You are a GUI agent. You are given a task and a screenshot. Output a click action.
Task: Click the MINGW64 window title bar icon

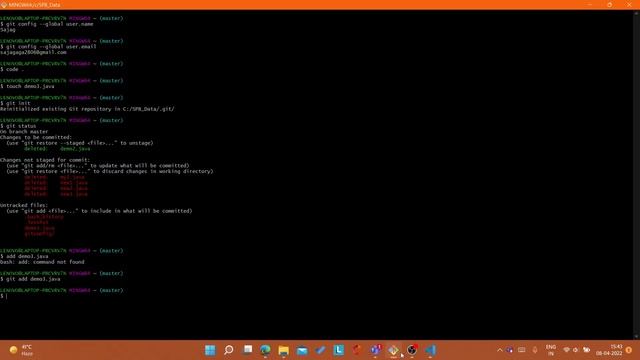coord(4,5)
